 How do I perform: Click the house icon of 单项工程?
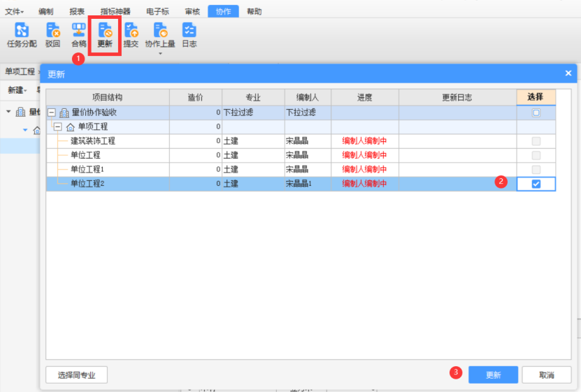coord(70,127)
